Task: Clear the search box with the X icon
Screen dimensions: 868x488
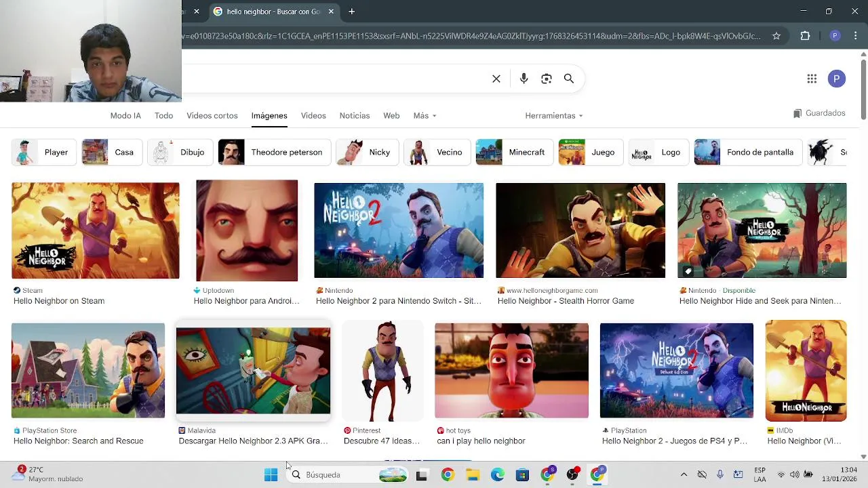Action: coord(496,79)
